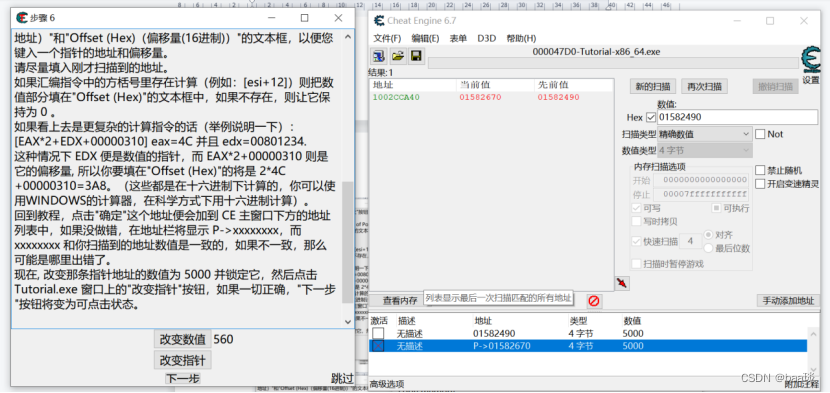Toggle the 可执行 checkbox
Viewport: 830px width, 393px height.
click(x=715, y=208)
